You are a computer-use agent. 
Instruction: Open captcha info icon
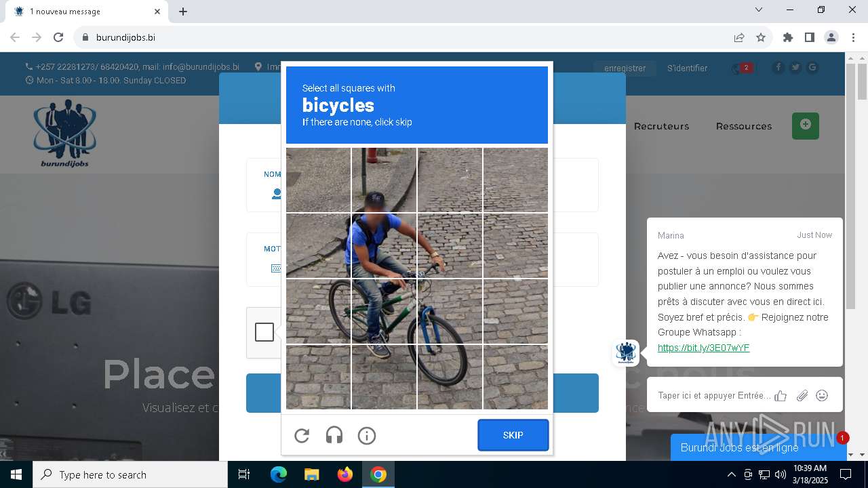pos(367,436)
